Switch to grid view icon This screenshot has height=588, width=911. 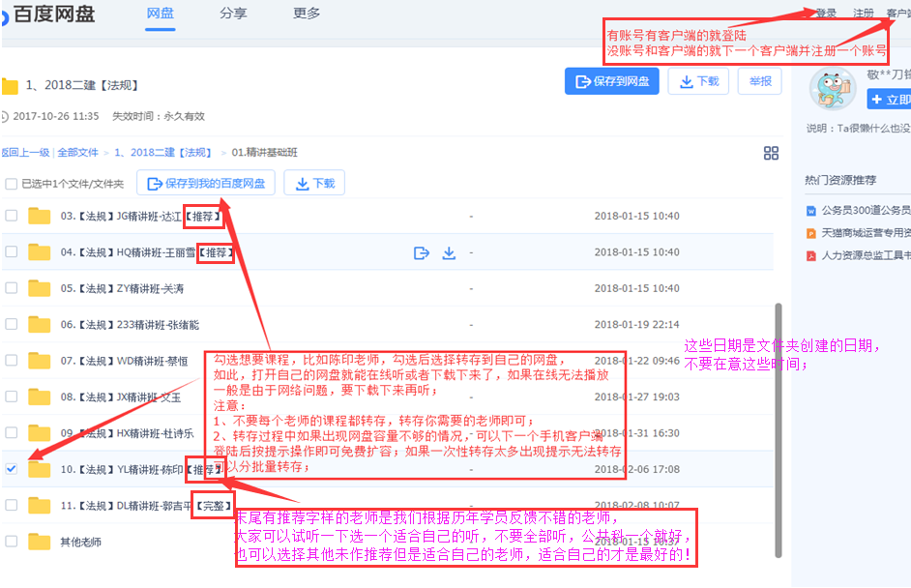pyautogui.click(x=771, y=154)
